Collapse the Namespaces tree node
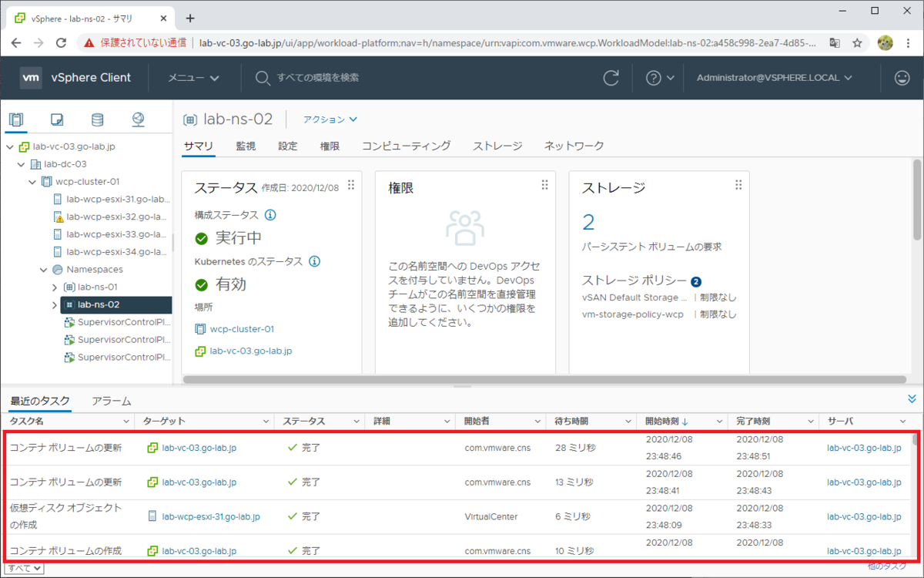Viewport: 924px width, 578px height. click(44, 270)
